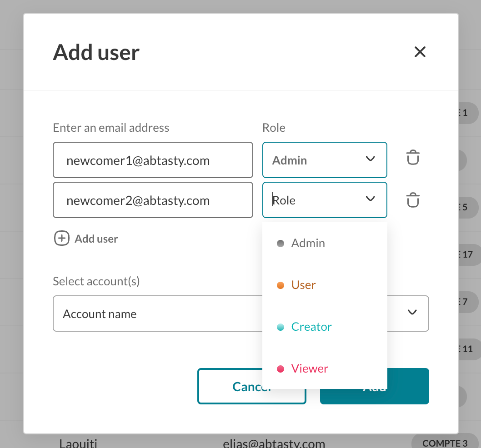The width and height of the screenshot is (481, 448).
Task: Select the grey Admin role dot
Action: point(281,244)
